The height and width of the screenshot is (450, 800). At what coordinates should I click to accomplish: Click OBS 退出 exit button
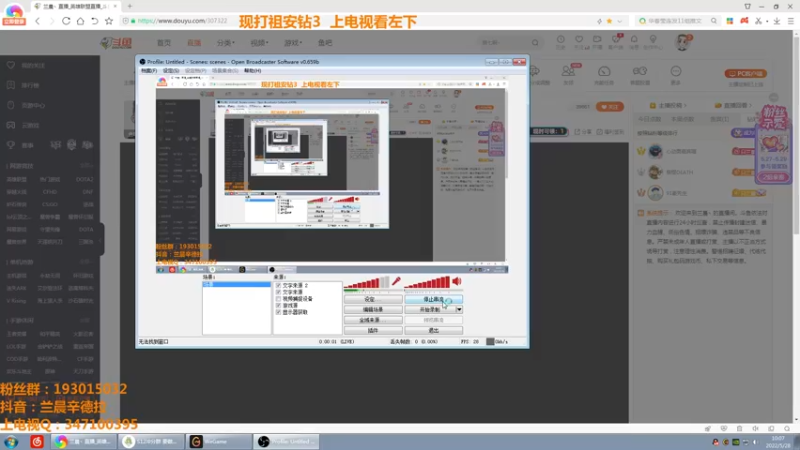click(434, 331)
